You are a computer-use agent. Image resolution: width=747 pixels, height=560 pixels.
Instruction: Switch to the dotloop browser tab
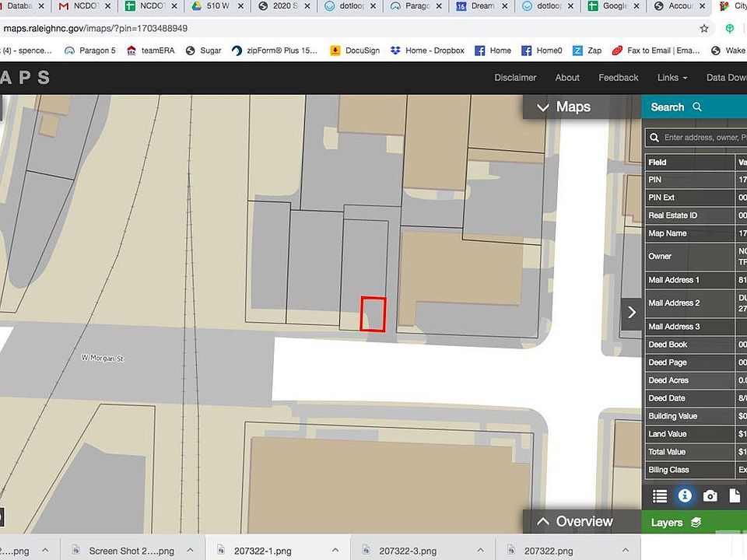point(350,6)
